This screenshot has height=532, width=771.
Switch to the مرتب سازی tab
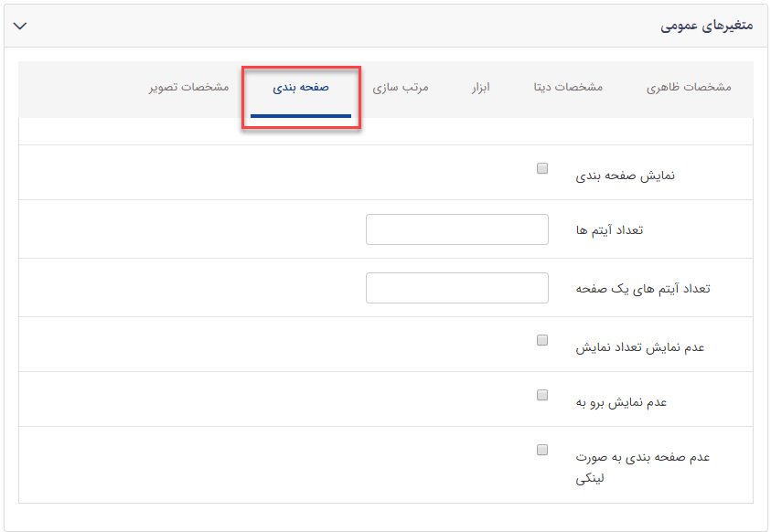point(402,89)
